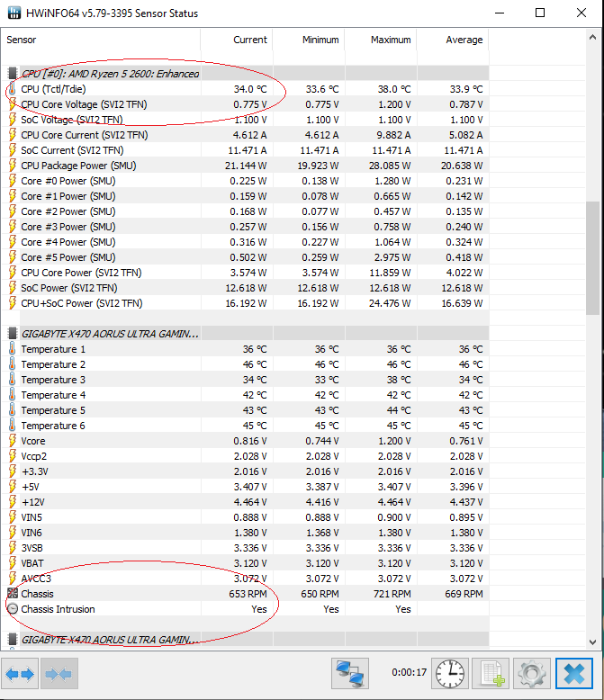Image resolution: width=604 pixels, height=700 pixels.
Task: Select the Core #0 Power (SMU) row
Action: [245, 180]
